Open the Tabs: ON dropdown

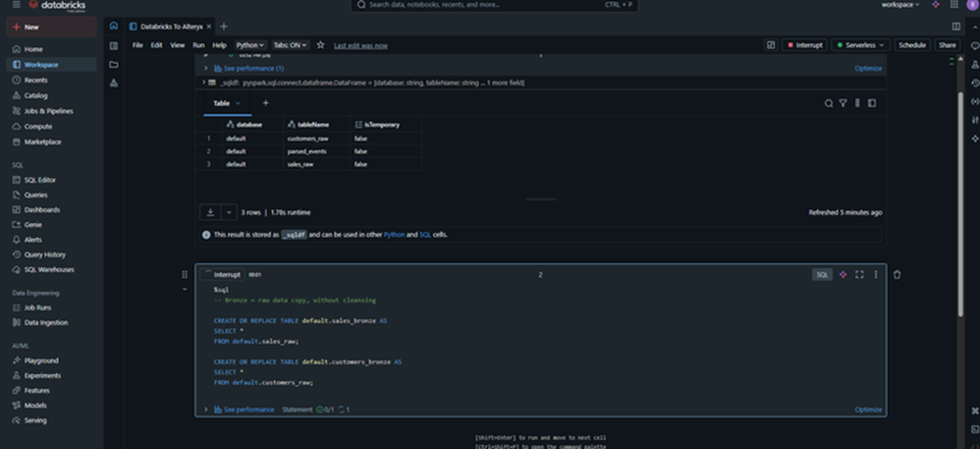pos(291,45)
